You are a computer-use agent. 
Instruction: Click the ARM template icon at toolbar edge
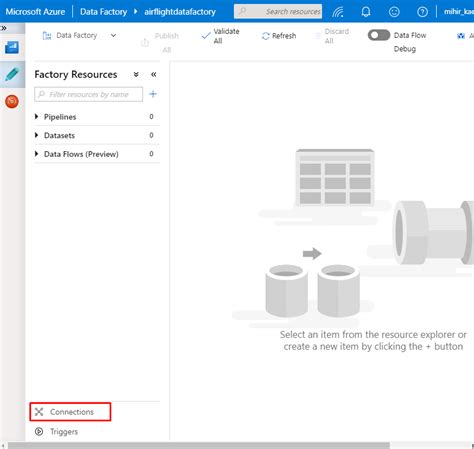(461, 36)
